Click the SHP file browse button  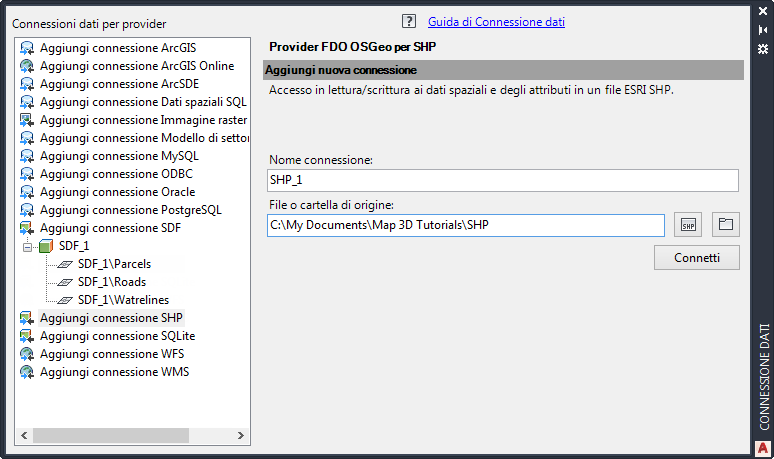688,225
